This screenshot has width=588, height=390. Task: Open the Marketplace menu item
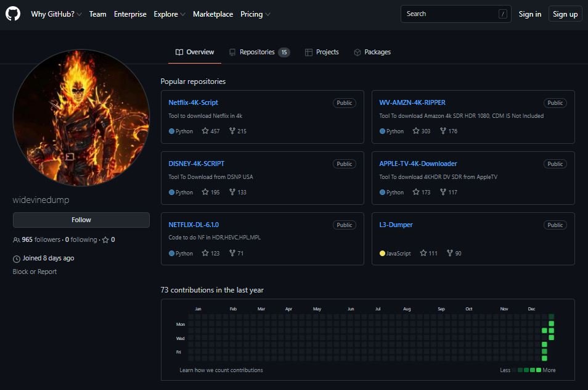[213, 14]
